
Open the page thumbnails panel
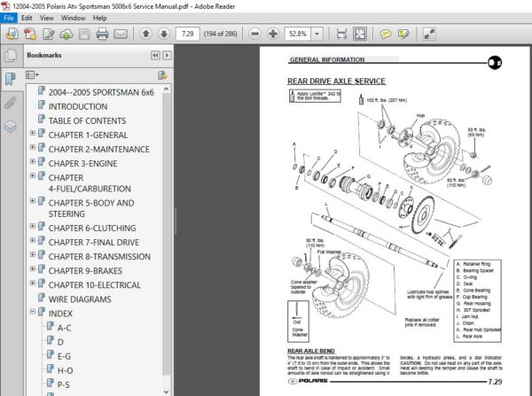(11, 56)
